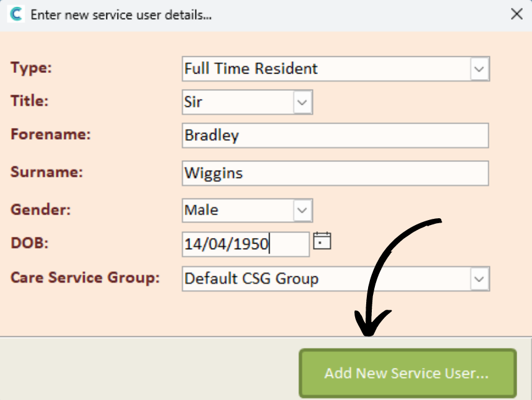
Task: Click the Forename label
Action: pyautogui.click(x=51, y=134)
